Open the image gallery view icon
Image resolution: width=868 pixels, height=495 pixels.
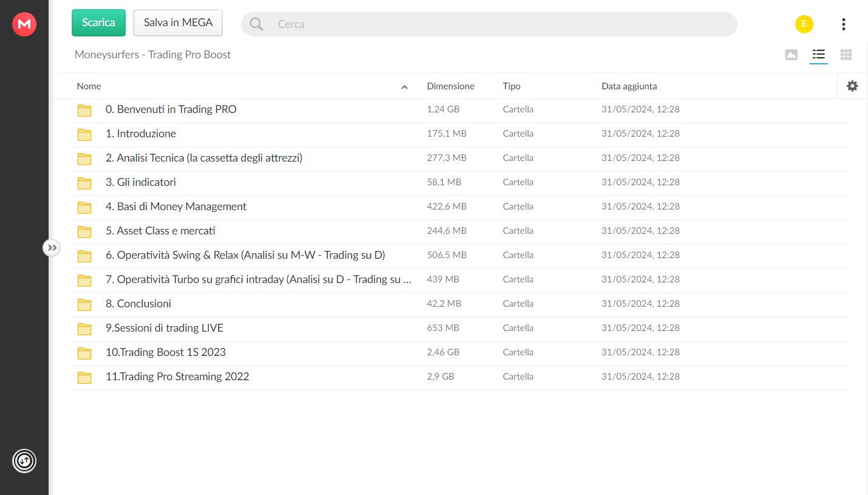pyautogui.click(x=791, y=55)
